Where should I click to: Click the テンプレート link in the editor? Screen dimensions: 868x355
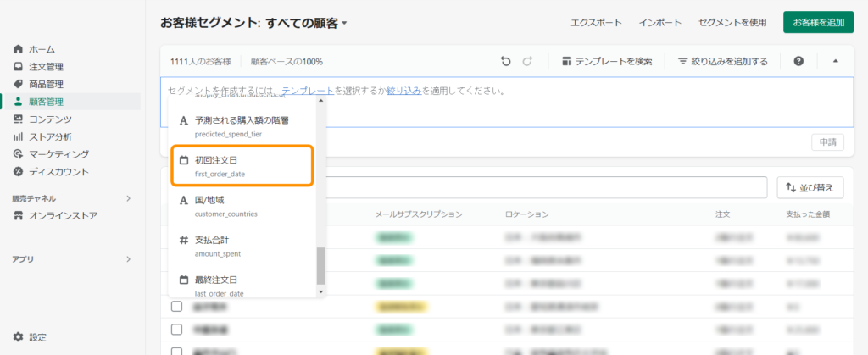pyautogui.click(x=307, y=90)
